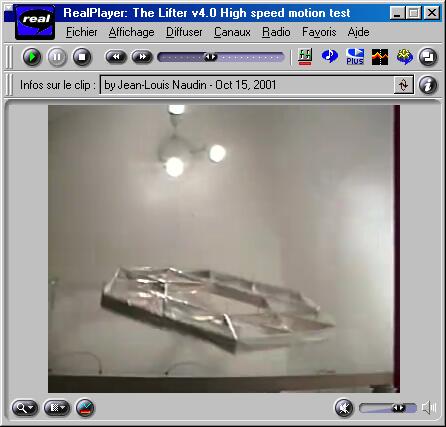Click the playback position seek slider
Image resolution: width=446 pixels, height=427 pixels.
click(221, 57)
